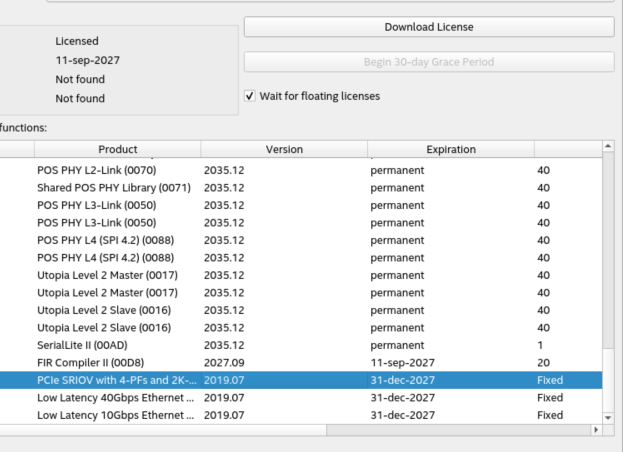The height and width of the screenshot is (452, 623).
Task: Toggle Wait for floating licenses checkbox
Action: pyautogui.click(x=250, y=97)
